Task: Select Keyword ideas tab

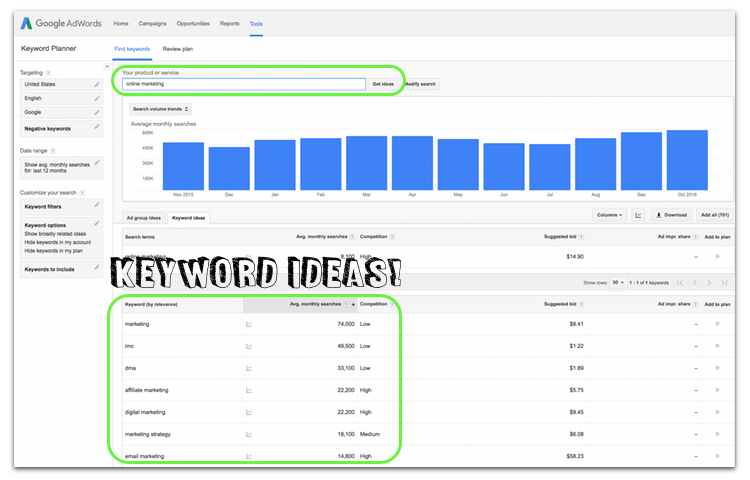Action: click(188, 218)
